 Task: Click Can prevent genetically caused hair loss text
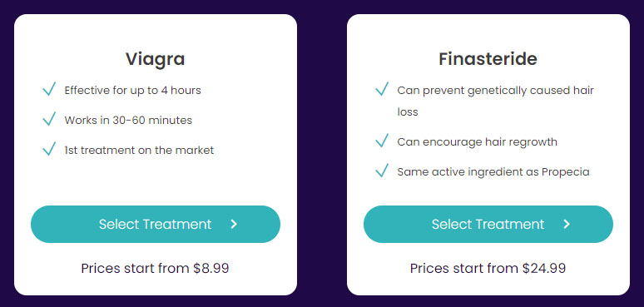pyautogui.click(x=496, y=101)
